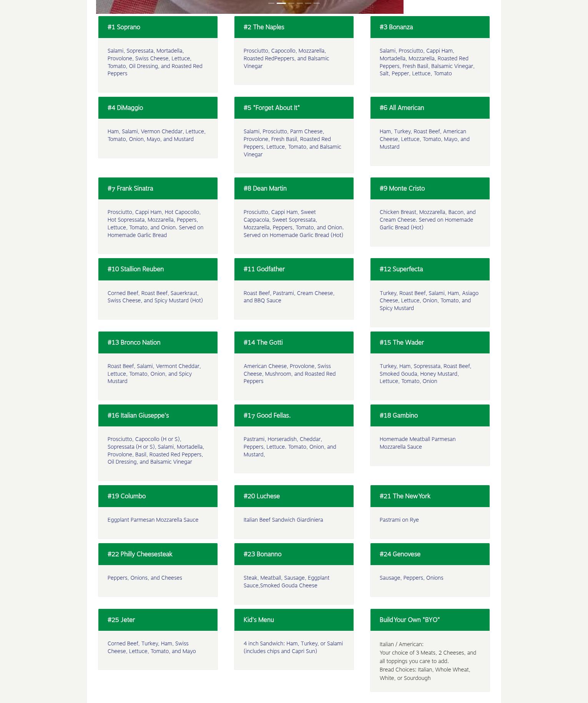Choose the #5 "Forget About It" header
This screenshot has height=703, width=588.
pyautogui.click(x=294, y=108)
